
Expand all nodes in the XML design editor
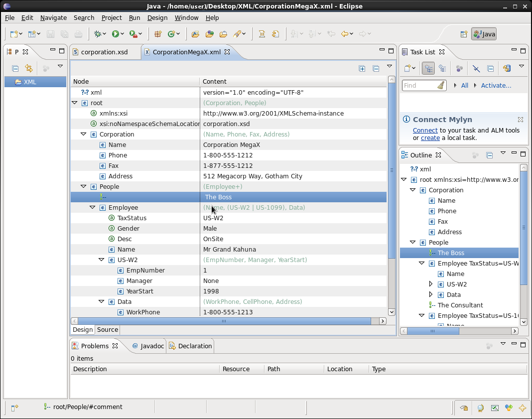coord(362,69)
